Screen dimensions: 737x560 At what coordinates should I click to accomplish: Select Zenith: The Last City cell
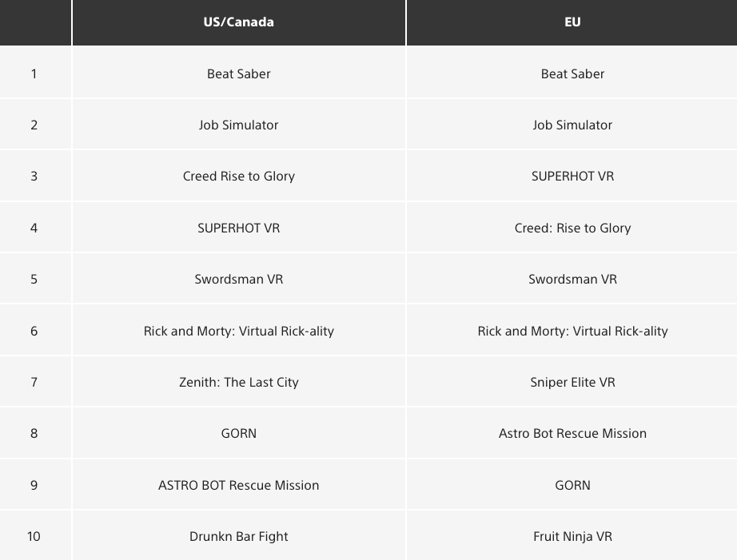pos(239,382)
